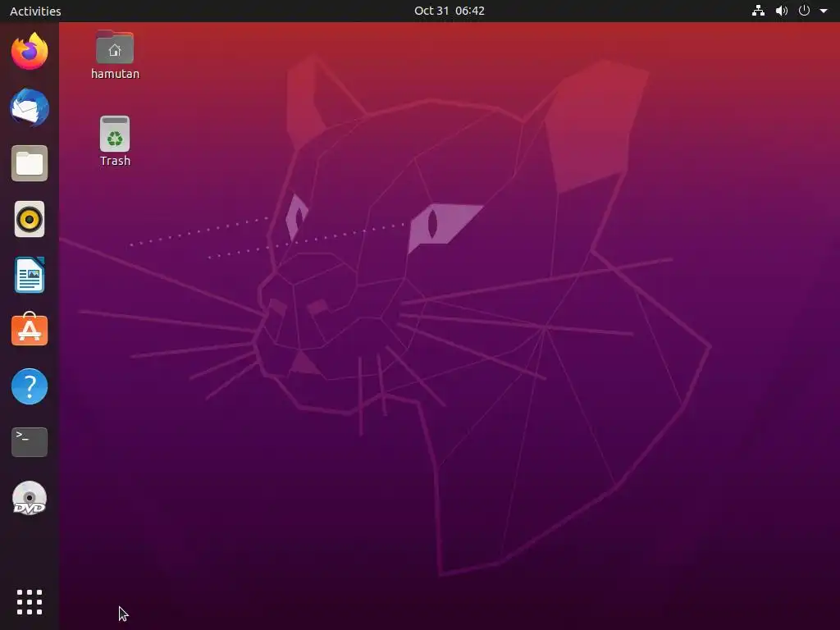Click the power icon in top bar
The width and height of the screenshot is (840, 630).
804,11
